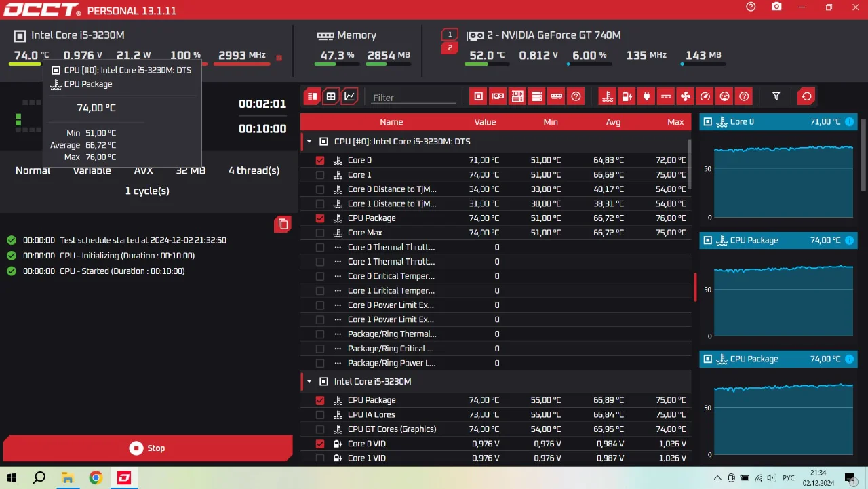Image resolution: width=868 pixels, height=489 pixels.
Task: Sort sensors by the Value column
Action: 485,122
